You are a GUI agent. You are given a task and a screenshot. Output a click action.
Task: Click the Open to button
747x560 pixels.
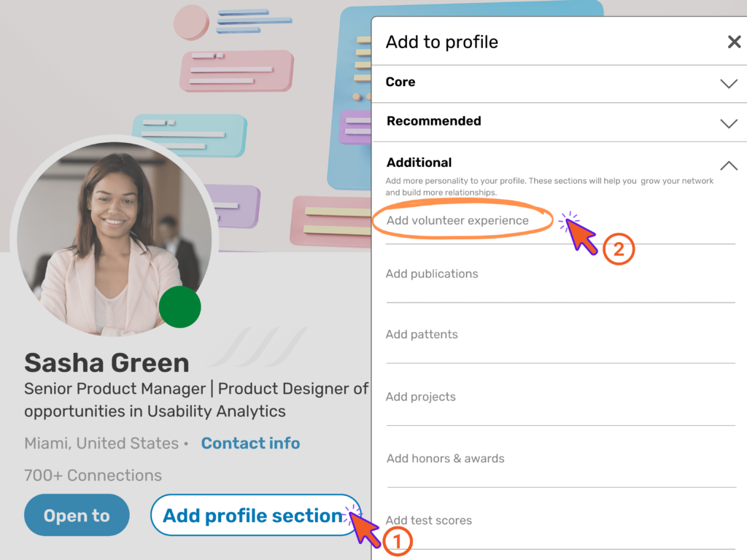[77, 515]
